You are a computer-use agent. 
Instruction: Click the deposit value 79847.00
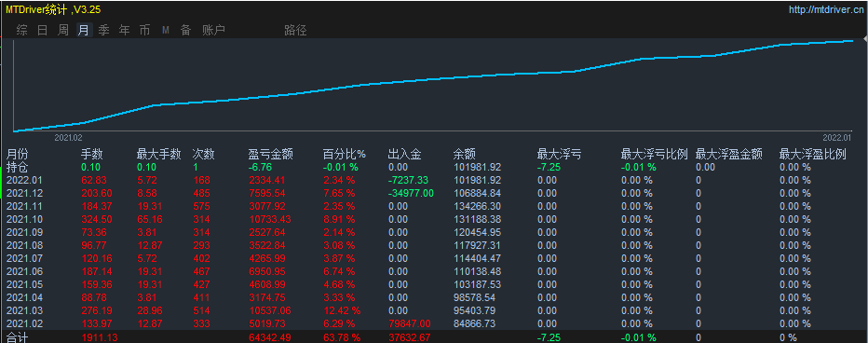click(x=410, y=323)
